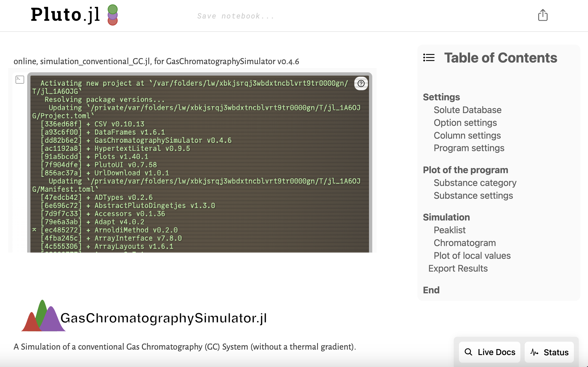
Task: Toggle the Table of Contents list icon
Action: (429, 58)
